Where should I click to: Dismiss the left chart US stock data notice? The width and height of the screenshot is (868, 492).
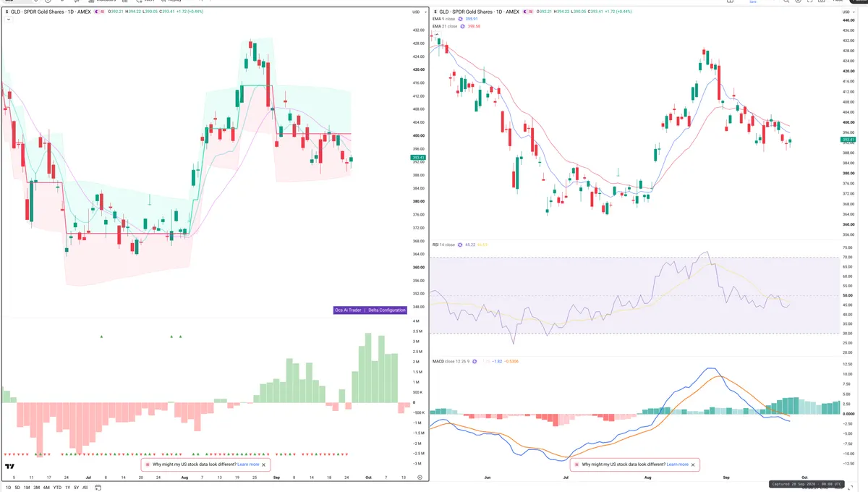[x=263, y=465]
